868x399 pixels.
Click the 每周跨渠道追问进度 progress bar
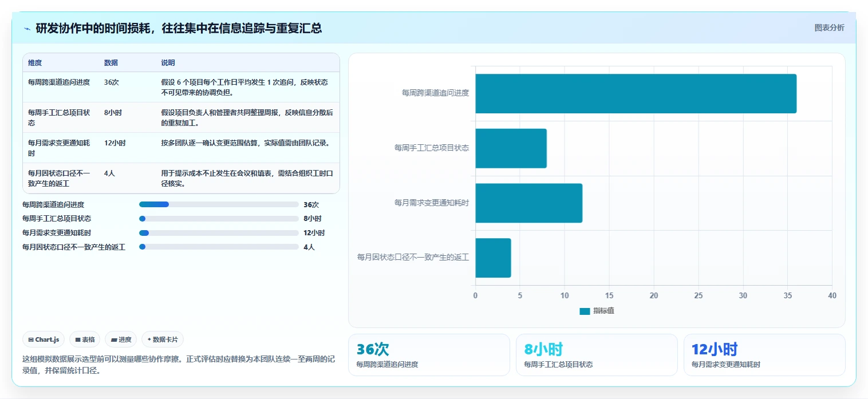219,204
